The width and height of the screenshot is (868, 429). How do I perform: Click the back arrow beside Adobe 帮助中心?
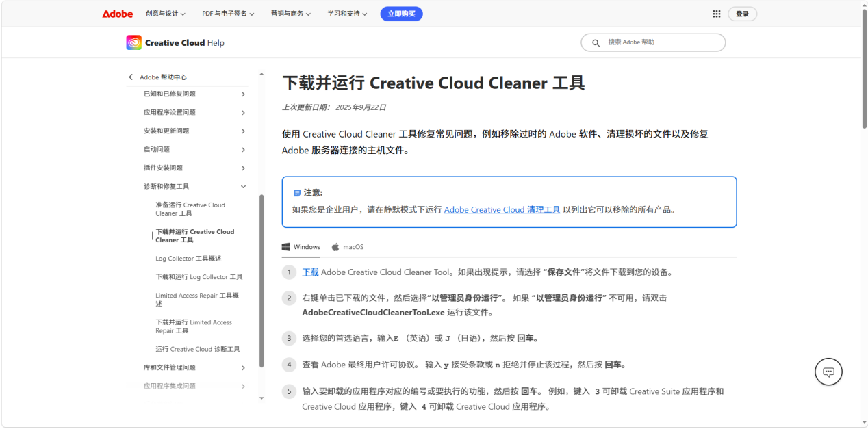(x=131, y=77)
